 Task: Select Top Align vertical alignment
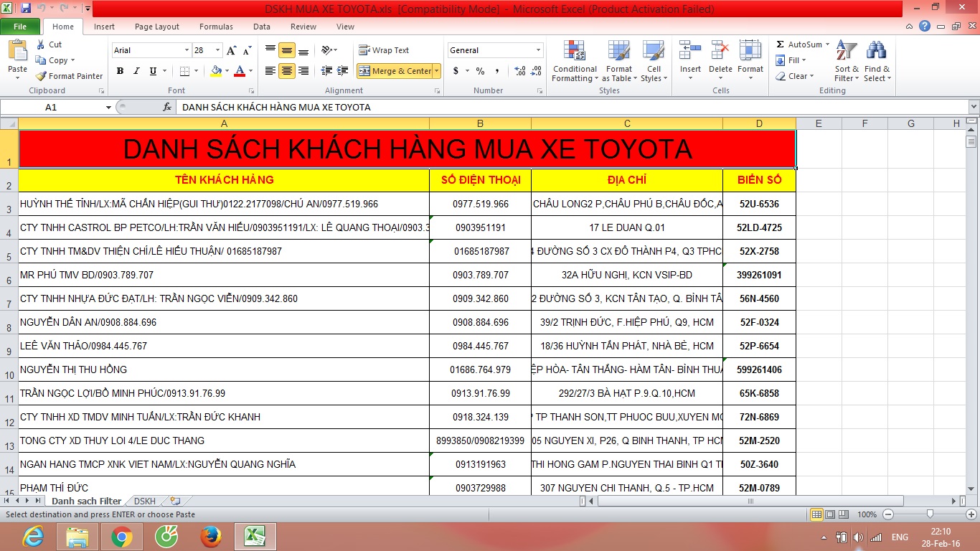pyautogui.click(x=270, y=50)
